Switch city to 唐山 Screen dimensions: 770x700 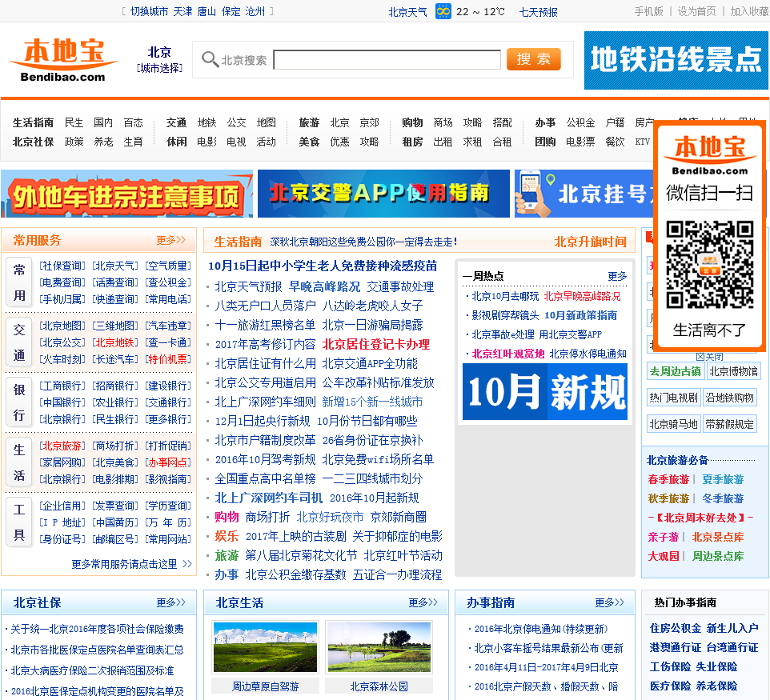pyautogui.click(x=207, y=11)
